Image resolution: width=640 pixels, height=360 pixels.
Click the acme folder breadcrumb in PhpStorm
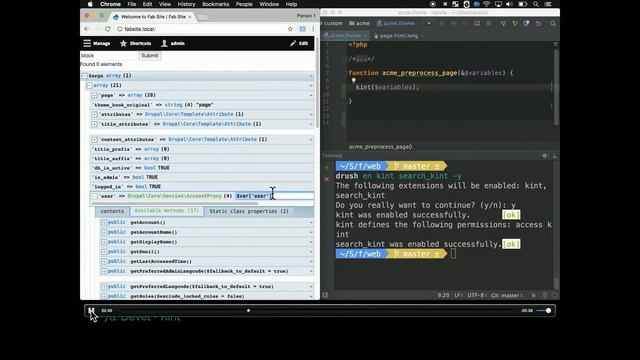pos(359,23)
